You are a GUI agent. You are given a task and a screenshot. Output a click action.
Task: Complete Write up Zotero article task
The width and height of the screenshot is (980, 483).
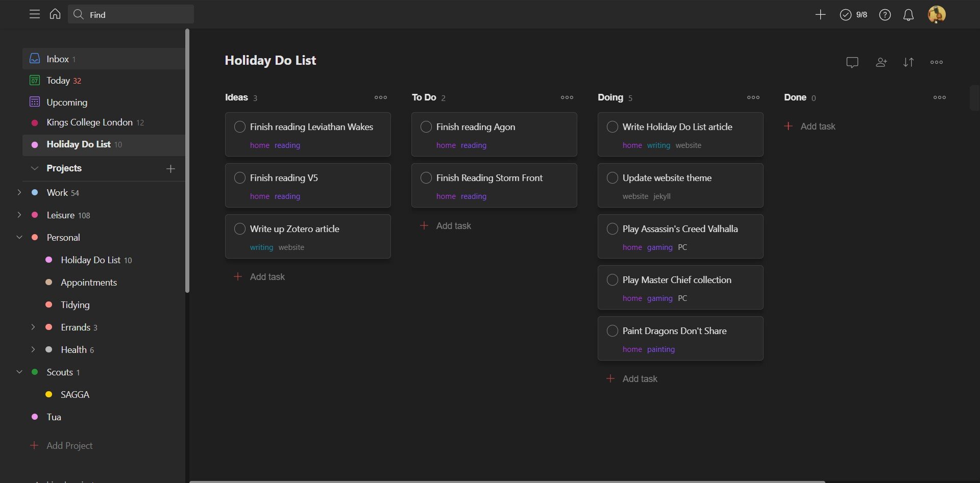coord(240,229)
